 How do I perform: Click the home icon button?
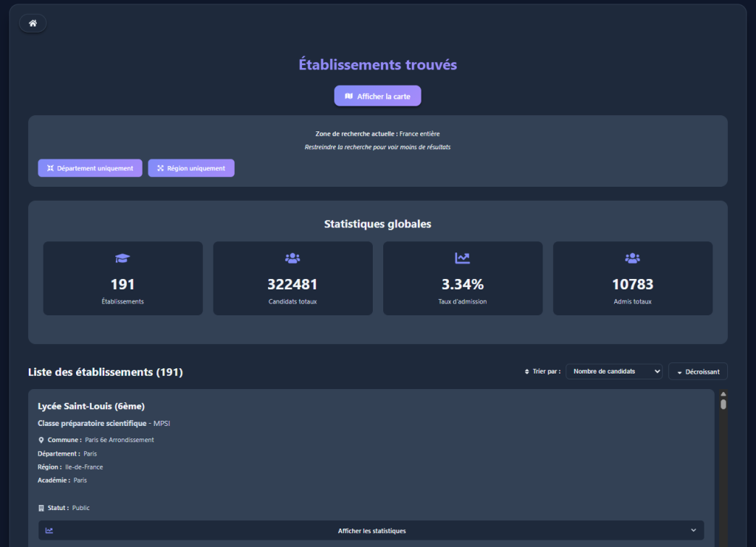click(x=32, y=23)
